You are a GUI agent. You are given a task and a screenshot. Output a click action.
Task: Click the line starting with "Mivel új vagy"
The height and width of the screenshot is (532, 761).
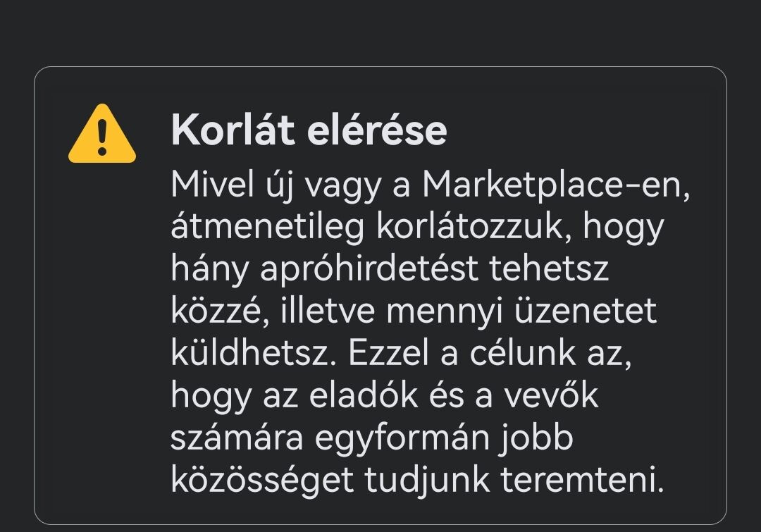430,185
